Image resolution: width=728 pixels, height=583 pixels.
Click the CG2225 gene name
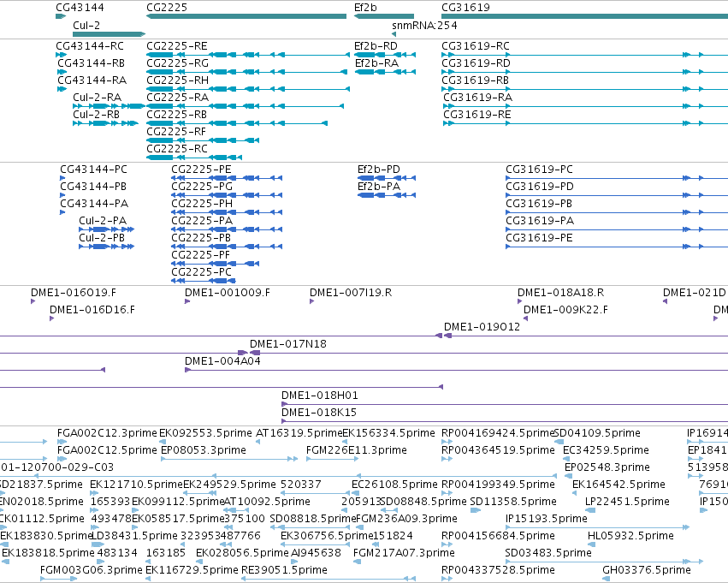(167, 8)
